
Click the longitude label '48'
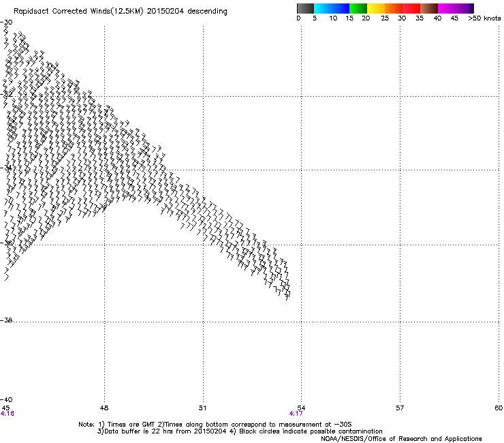click(104, 408)
